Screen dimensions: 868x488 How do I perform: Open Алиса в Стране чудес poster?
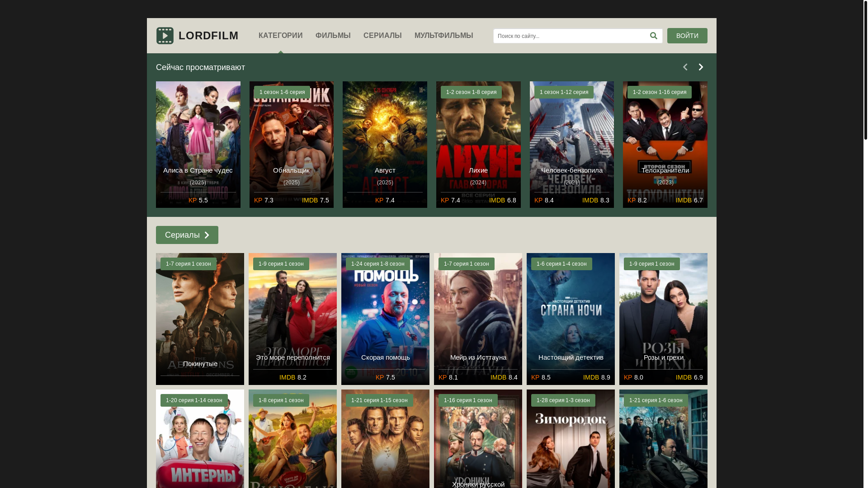click(x=198, y=136)
